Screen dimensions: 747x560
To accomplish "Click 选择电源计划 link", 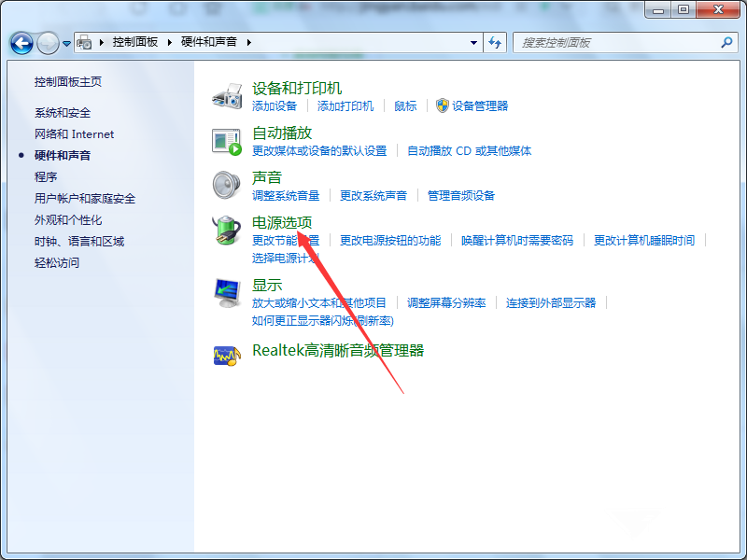I will (286, 259).
